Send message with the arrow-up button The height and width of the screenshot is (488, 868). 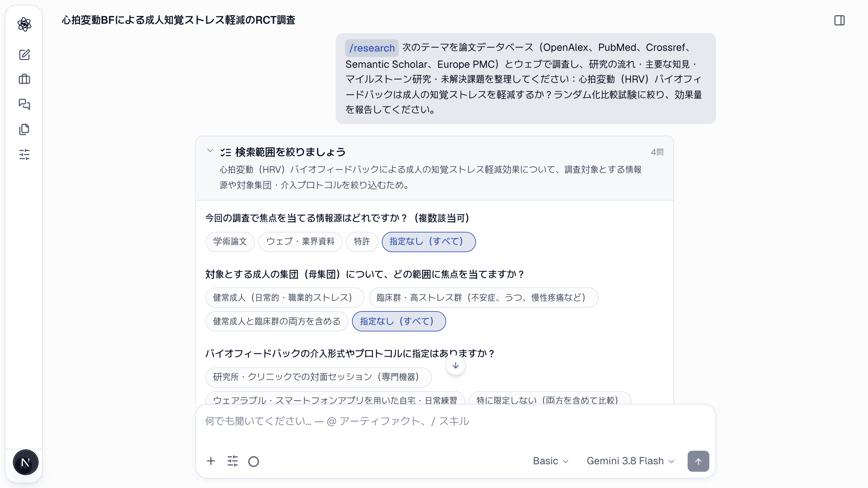pos(698,461)
